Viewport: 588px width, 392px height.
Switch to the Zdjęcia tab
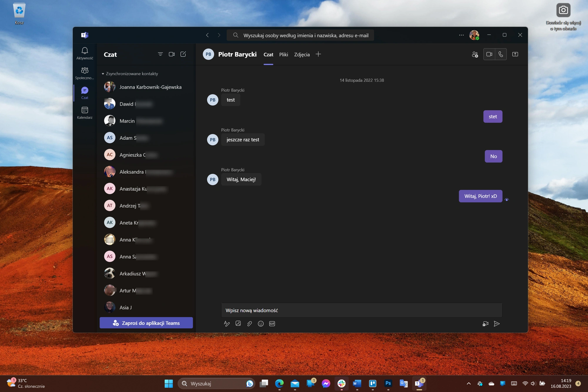coord(302,54)
